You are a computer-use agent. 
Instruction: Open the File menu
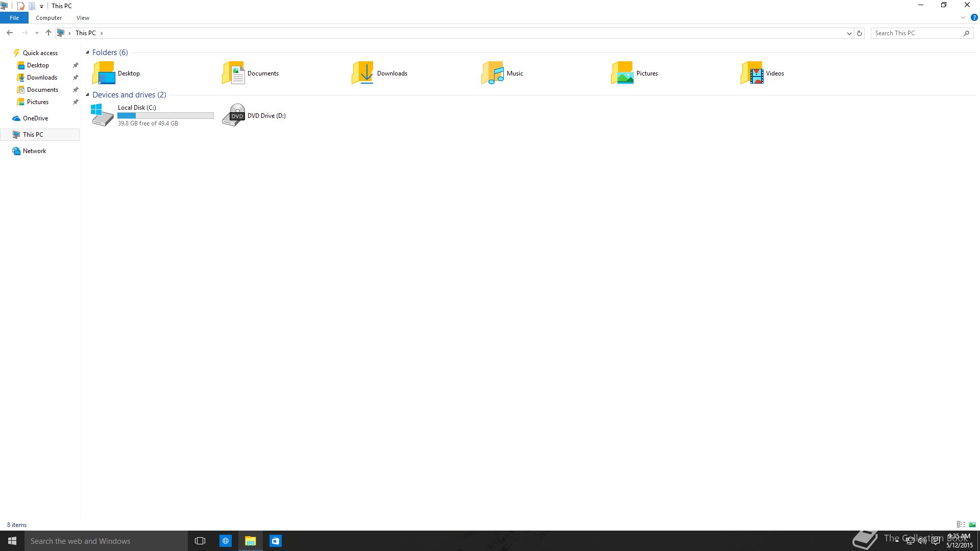tap(14, 18)
